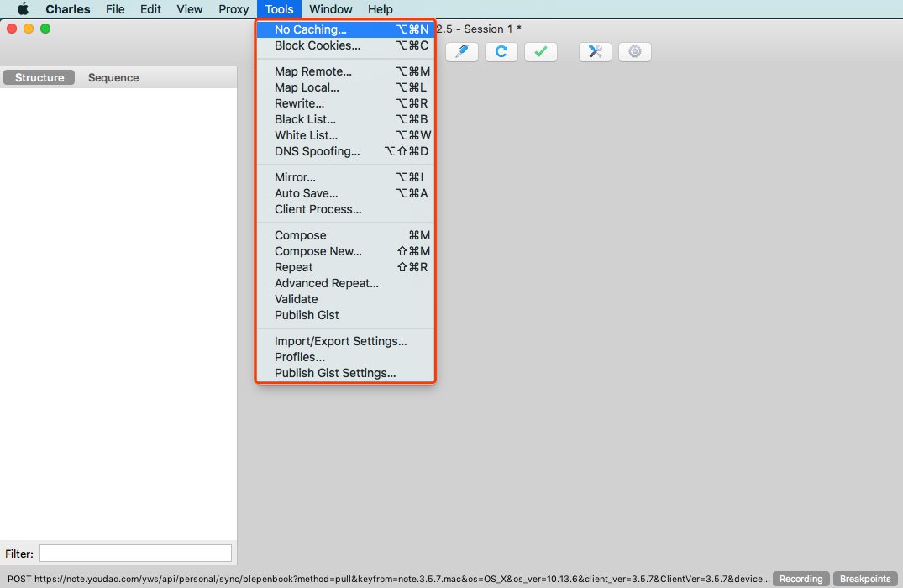Screen dimensions: 903x588
Task: Select Client Process... menu item
Action: click(345, 210)
